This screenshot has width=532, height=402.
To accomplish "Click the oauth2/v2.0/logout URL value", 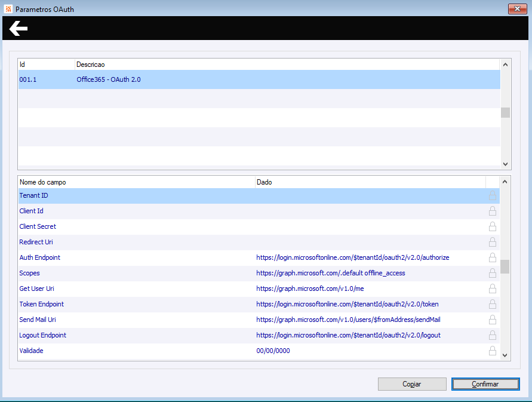I will pyautogui.click(x=348, y=335).
